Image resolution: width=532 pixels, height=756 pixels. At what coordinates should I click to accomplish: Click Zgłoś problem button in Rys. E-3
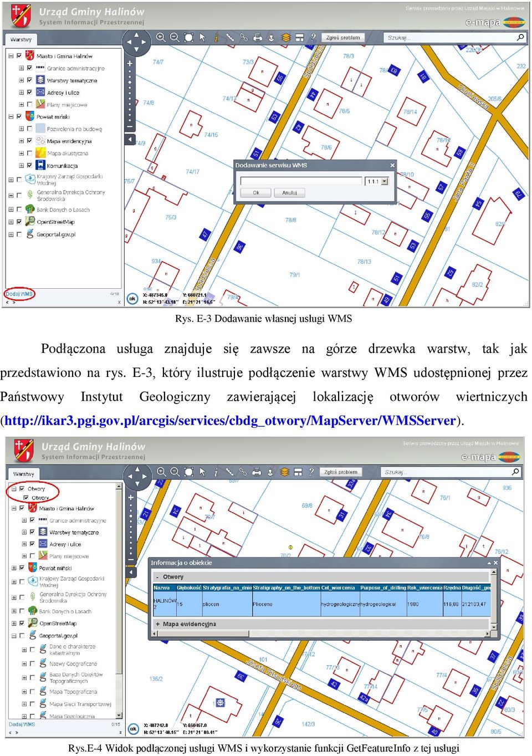pyautogui.click(x=343, y=38)
